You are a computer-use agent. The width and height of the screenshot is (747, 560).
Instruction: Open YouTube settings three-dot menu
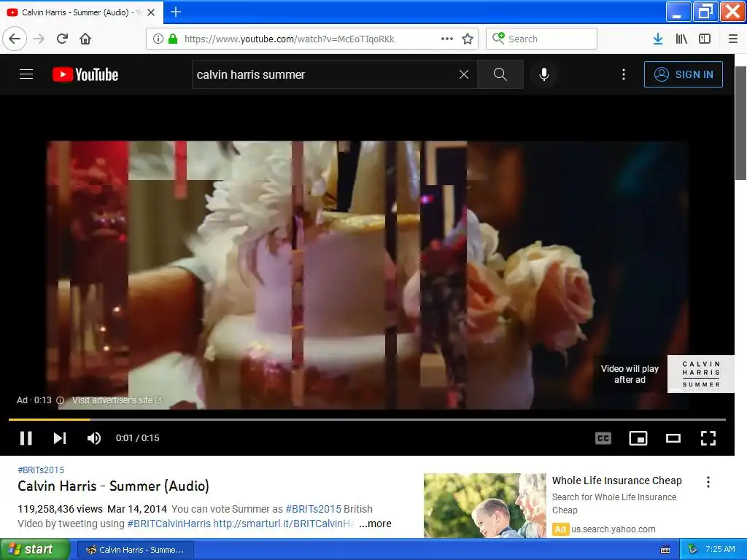tap(624, 74)
